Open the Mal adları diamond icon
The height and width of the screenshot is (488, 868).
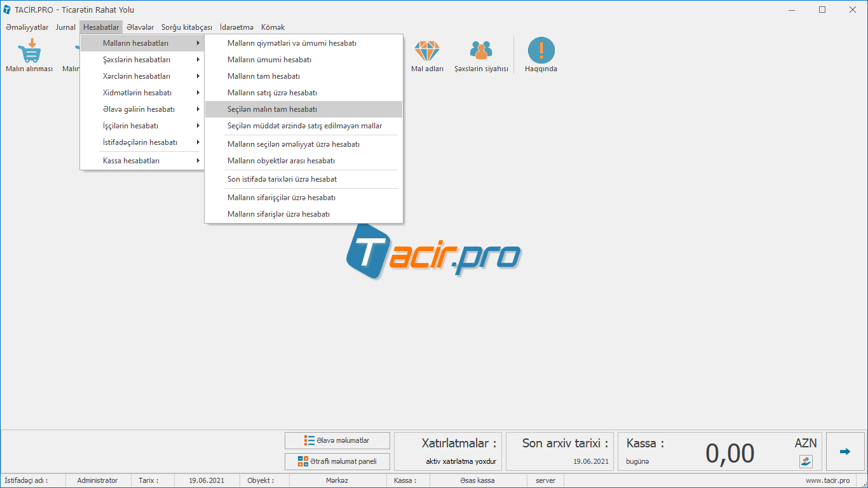click(x=427, y=51)
